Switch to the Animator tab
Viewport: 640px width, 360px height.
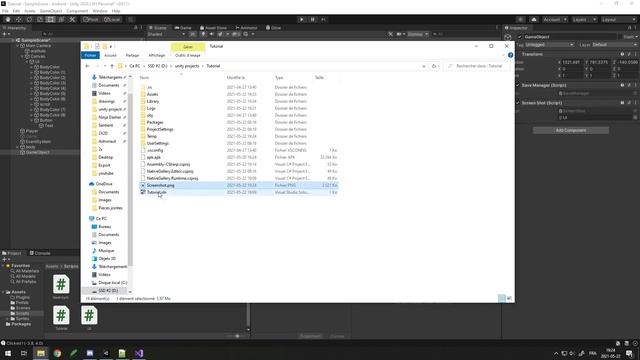(246, 28)
